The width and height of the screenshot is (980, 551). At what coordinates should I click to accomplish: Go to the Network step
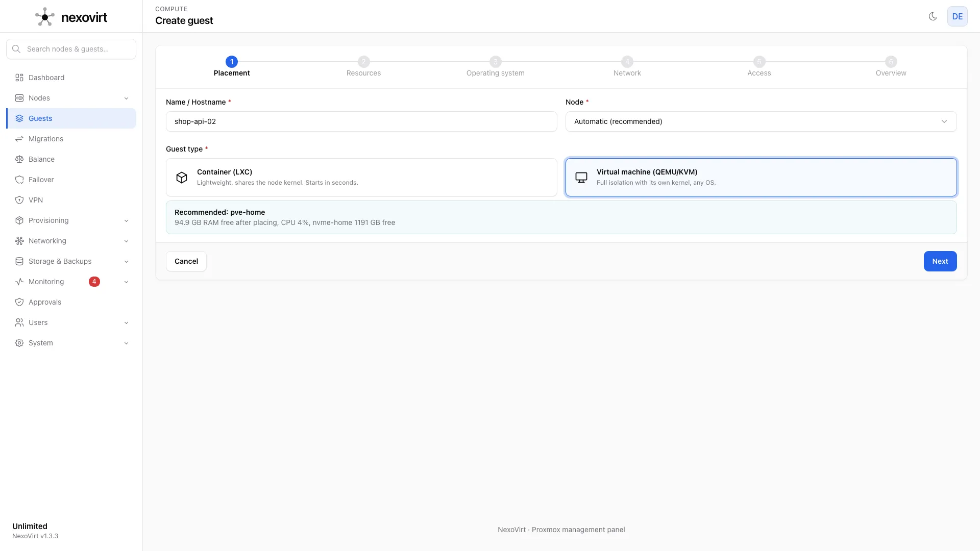click(627, 67)
